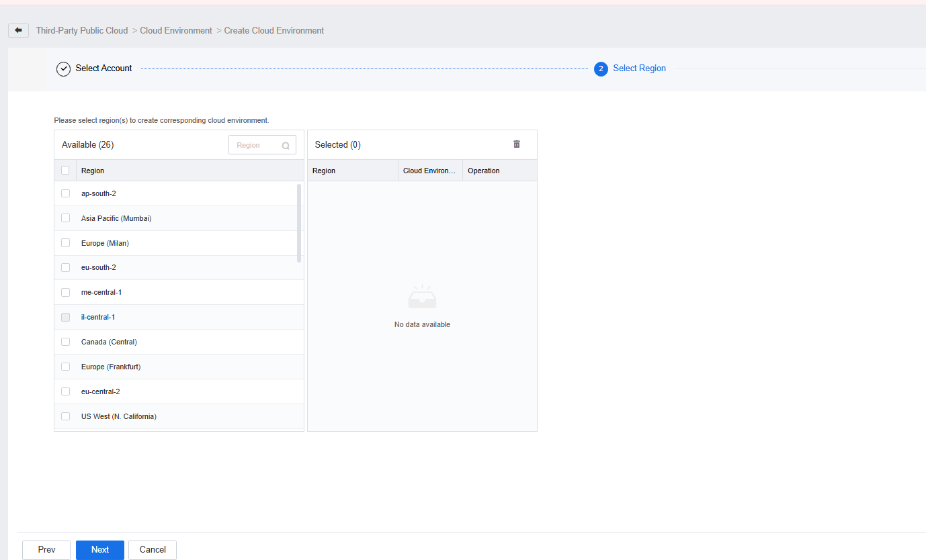Click the Select Account step label
This screenshot has width=926, height=560.
click(103, 68)
